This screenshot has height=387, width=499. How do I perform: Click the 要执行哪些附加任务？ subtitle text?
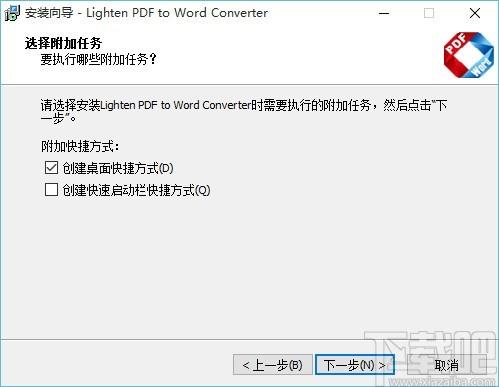(99, 59)
